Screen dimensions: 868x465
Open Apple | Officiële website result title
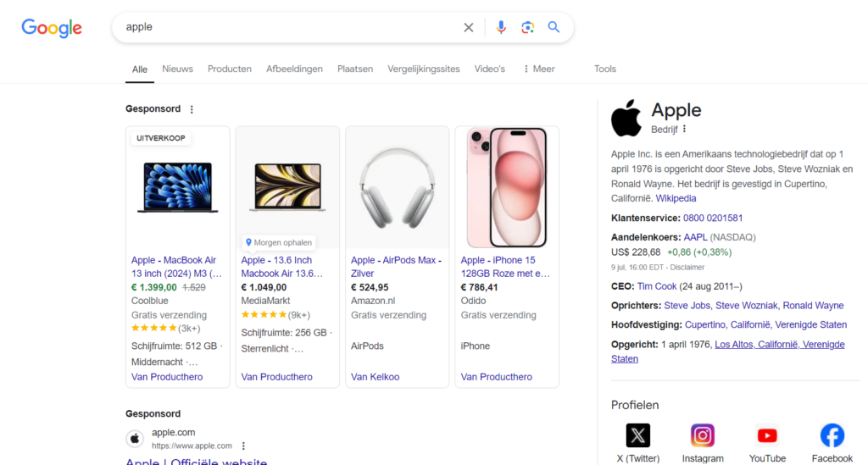click(x=197, y=462)
